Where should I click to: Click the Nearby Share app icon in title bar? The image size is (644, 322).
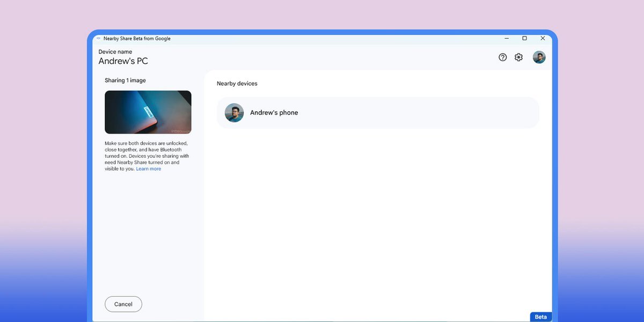tap(98, 39)
